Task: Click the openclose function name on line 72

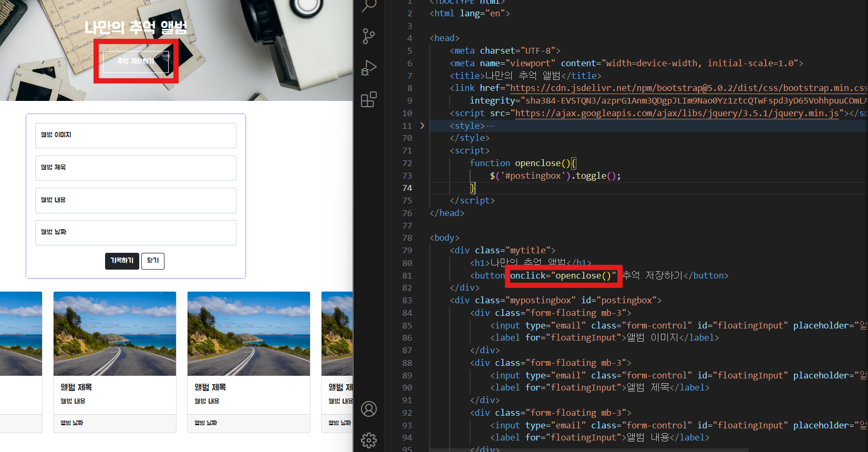Action: (x=538, y=163)
